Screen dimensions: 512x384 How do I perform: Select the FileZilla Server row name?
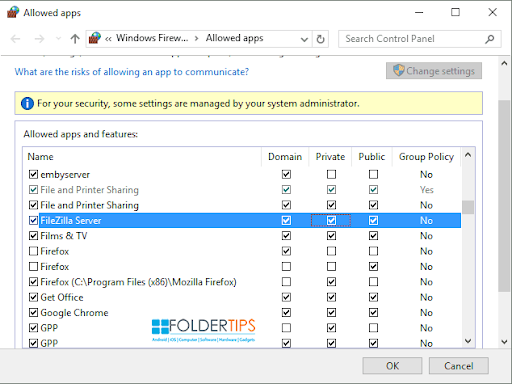tap(71, 220)
